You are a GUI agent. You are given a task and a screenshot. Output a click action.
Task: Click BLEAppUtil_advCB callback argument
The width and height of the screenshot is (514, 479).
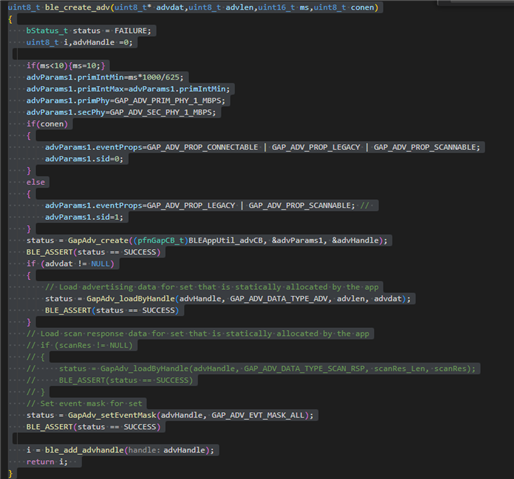pos(226,241)
